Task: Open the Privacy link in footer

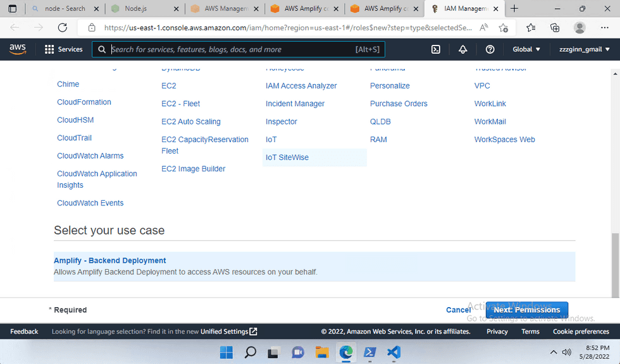Action: (497, 332)
